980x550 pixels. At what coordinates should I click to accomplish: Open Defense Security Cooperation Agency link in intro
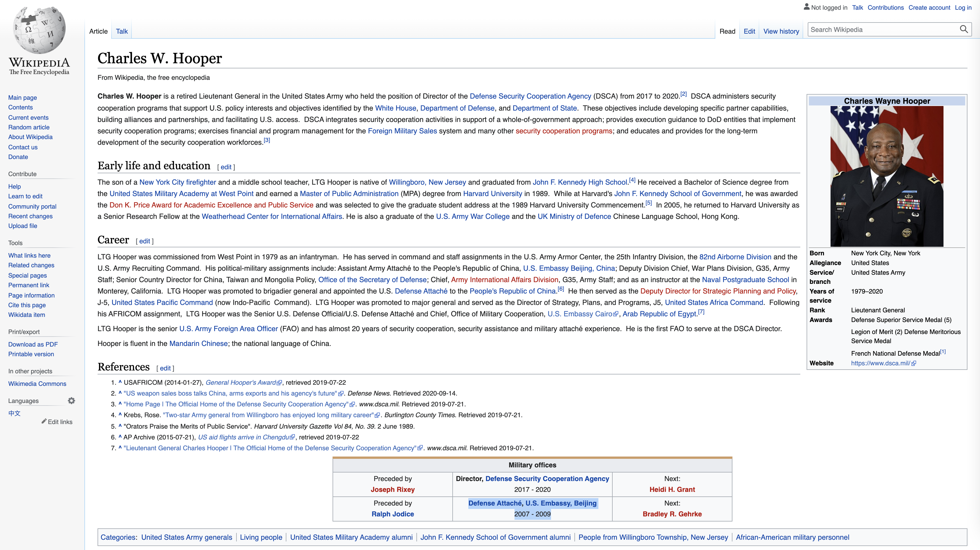530,96
